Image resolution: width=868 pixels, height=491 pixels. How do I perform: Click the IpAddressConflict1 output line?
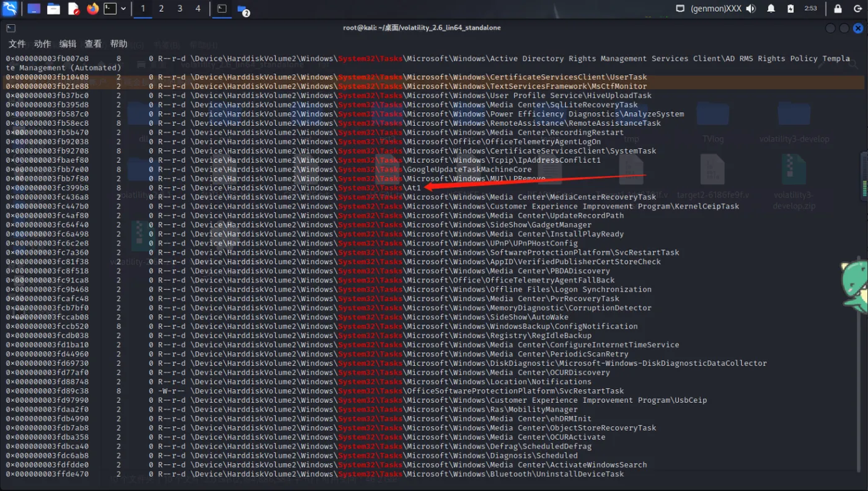tap(303, 160)
